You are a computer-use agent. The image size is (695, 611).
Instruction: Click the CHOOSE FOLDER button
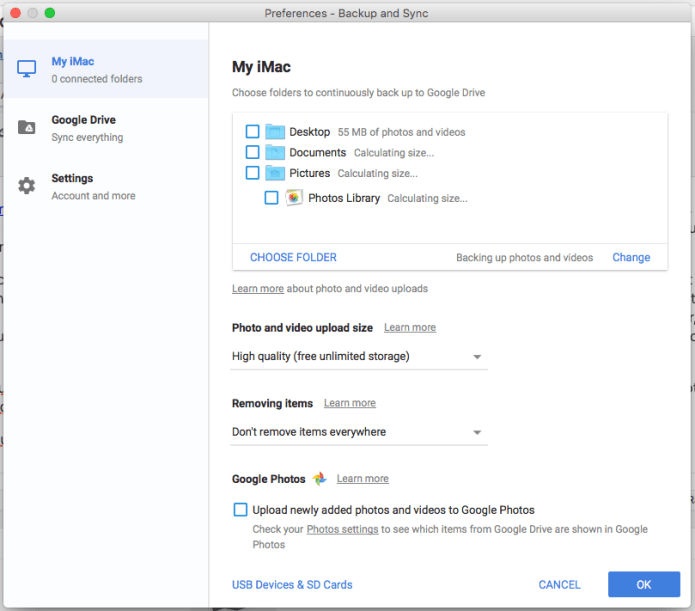(x=293, y=258)
